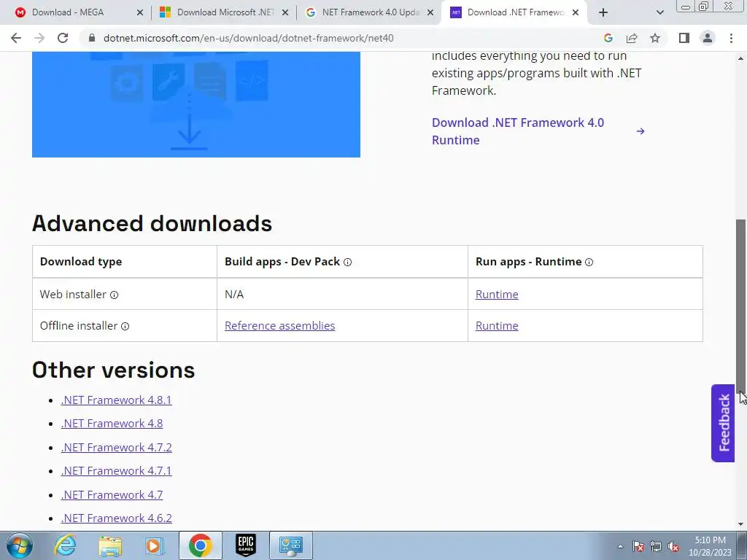
Task: Open Epic Games launcher from taskbar
Action: click(x=246, y=545)
